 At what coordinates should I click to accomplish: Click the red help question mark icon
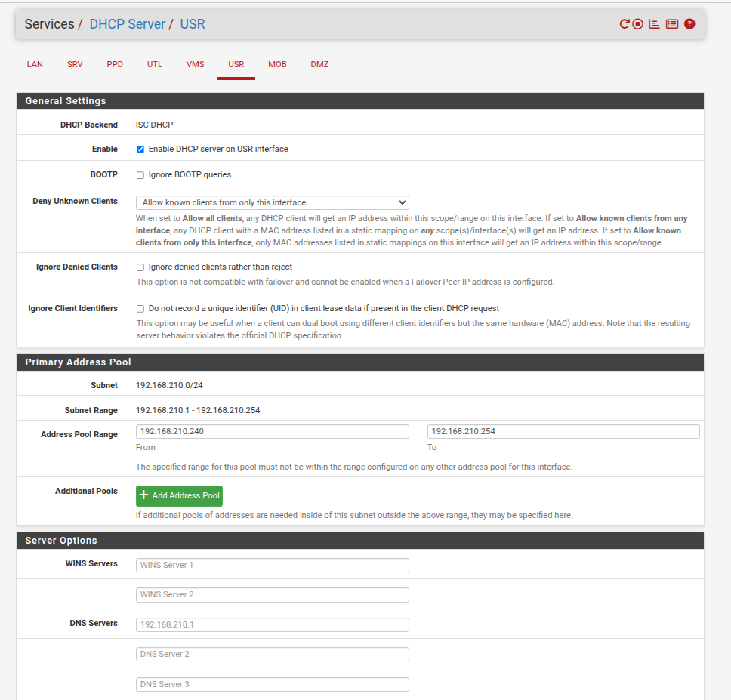pyautogui.click(x=689, y=24)
